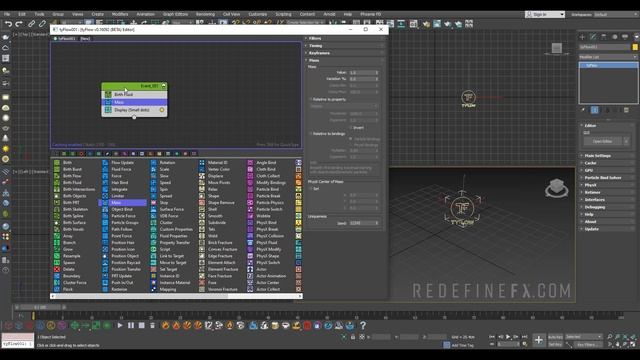This screenshot has height=360, width=640.
Task: Open the File menu
Action: point(7,14)
